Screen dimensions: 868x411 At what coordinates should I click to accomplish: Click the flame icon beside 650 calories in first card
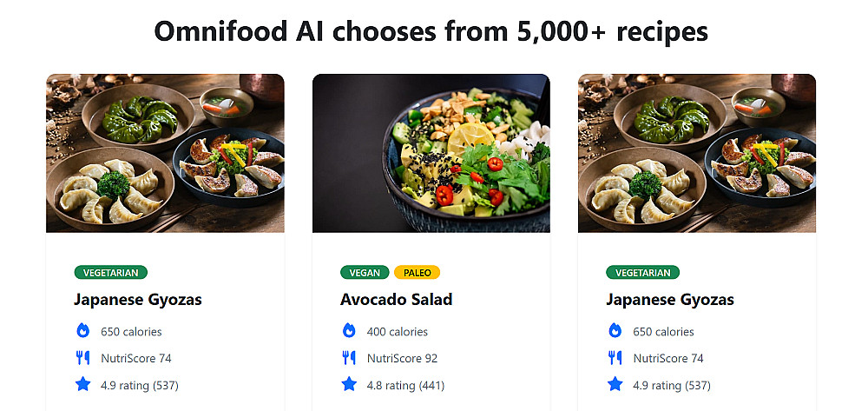pos(83,331)
